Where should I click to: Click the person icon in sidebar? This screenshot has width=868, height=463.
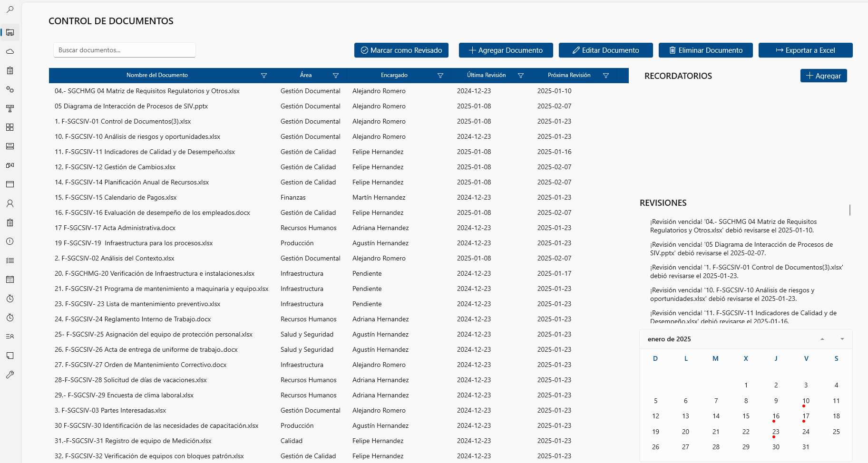10,203
